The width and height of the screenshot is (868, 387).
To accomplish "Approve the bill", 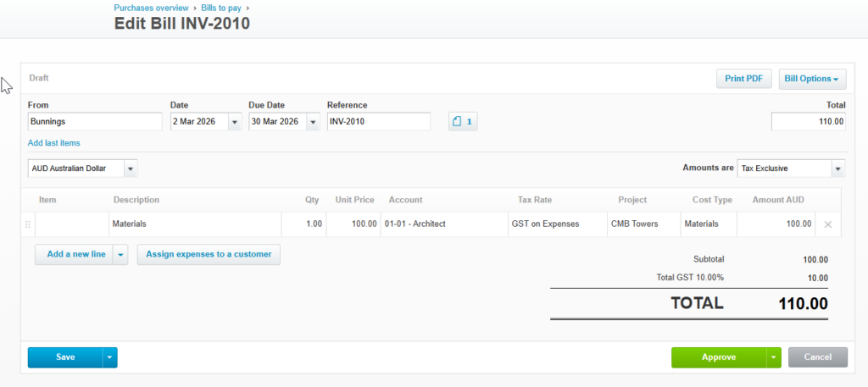I will [718, 357].
